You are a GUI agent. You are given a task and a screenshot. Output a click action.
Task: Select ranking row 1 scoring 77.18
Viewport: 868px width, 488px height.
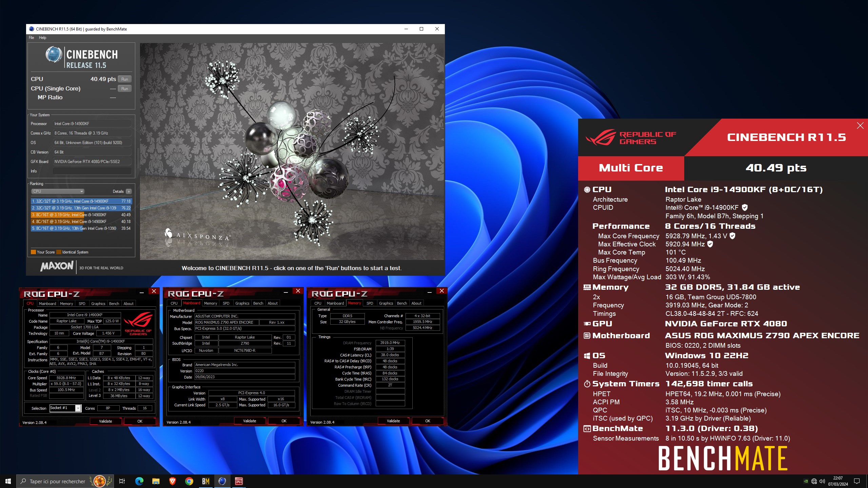(81, 201)
